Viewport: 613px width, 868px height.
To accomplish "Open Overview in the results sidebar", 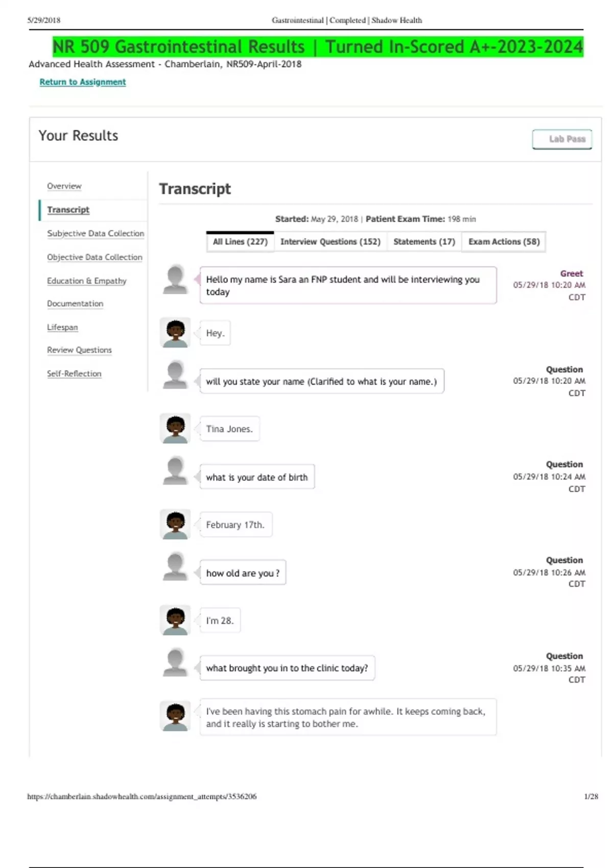I will pos(64,186).
